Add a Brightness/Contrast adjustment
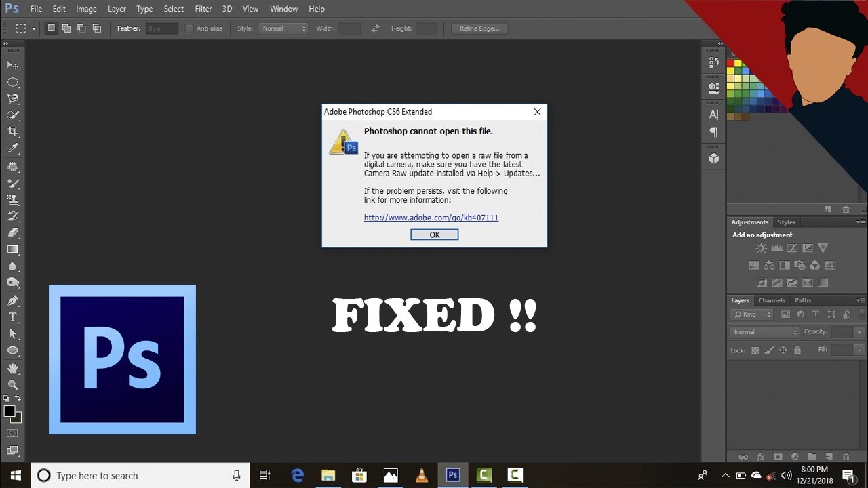 point(762,249)
